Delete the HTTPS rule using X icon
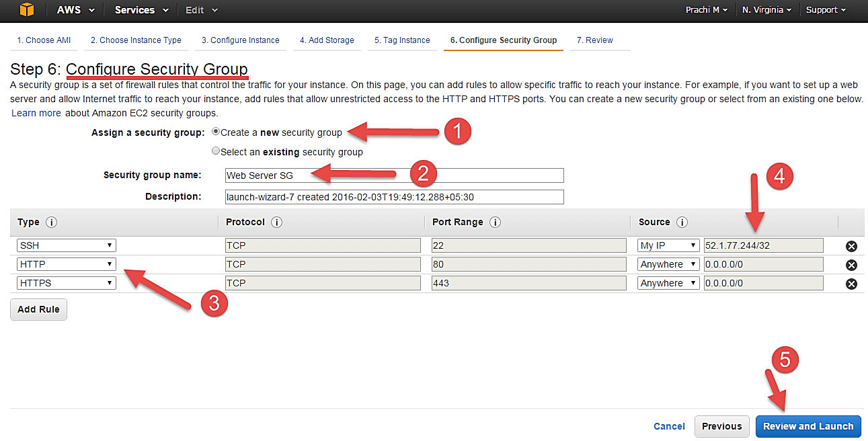 tap(851, 284)
